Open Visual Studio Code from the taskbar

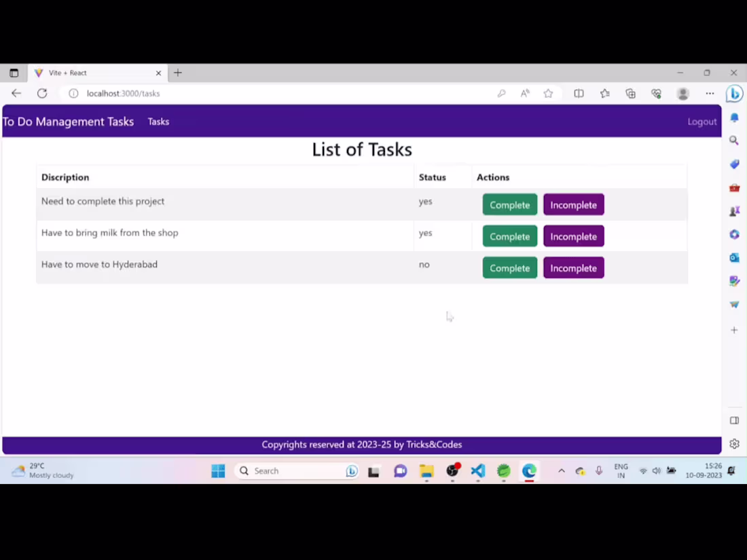click(477, 470)
